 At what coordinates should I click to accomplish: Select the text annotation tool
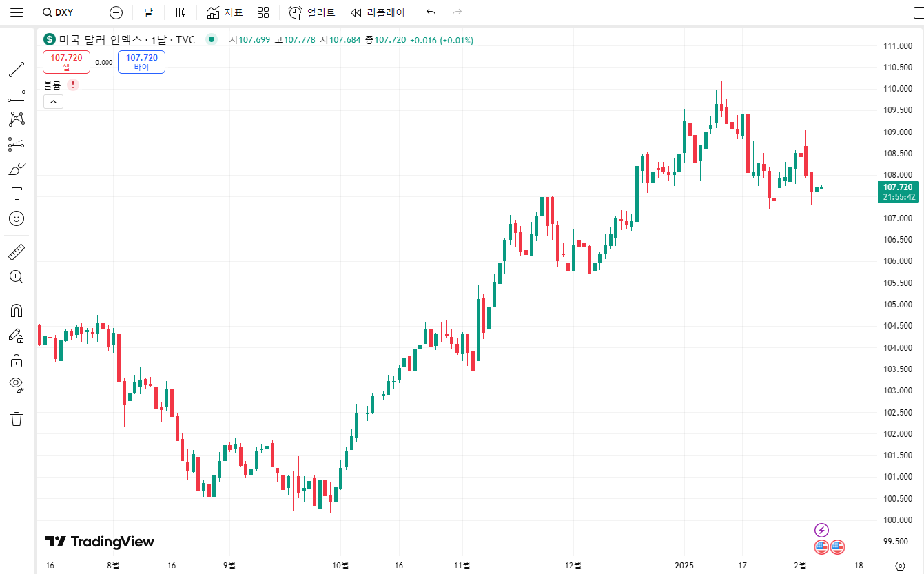pos(17,194)
